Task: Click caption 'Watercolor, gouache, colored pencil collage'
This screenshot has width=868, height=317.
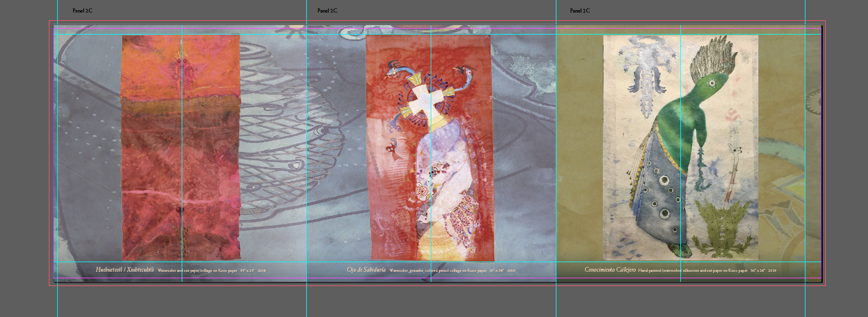Action: tap(438, 271)
